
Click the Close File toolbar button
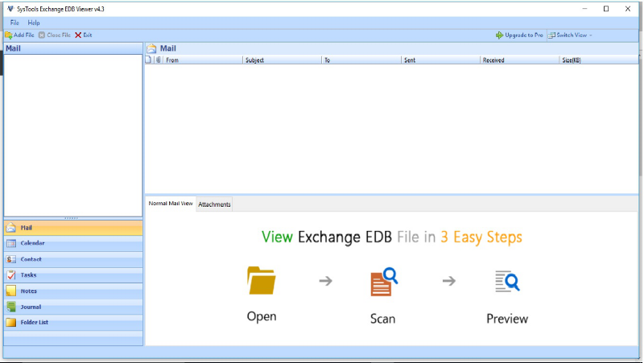[x=55, y=35]
